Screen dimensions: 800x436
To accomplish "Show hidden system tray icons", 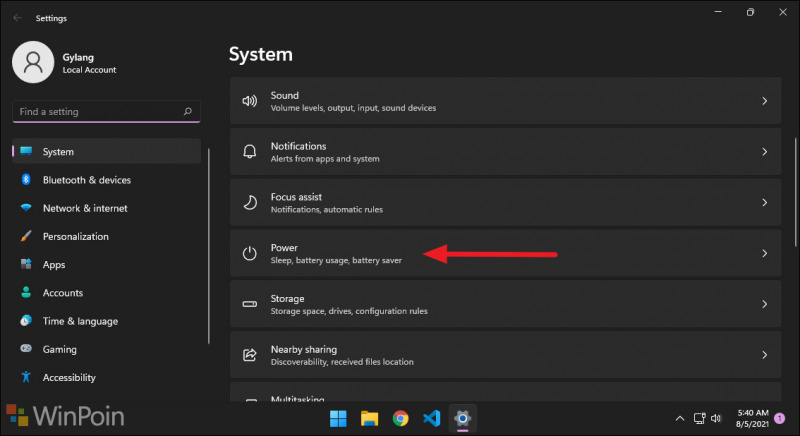I will click(679, 418).
